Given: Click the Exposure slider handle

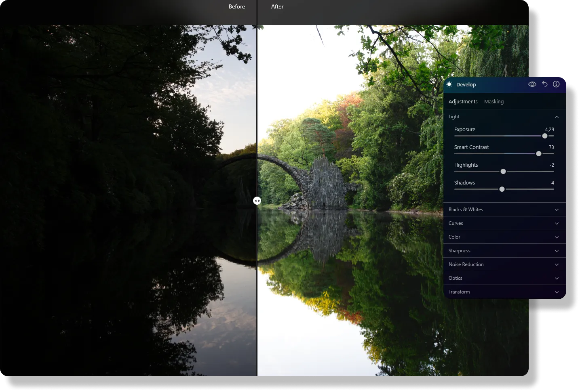Looking at the screenshot, I should click(x=545, y=136).
